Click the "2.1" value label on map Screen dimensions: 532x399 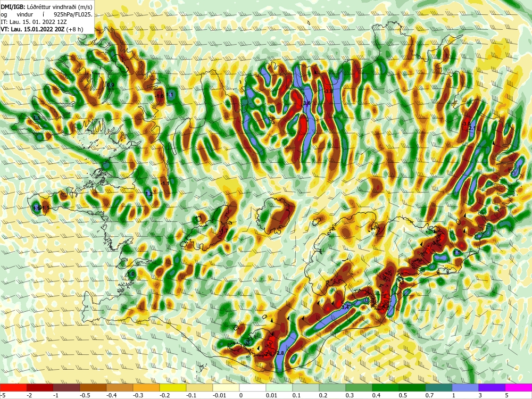pyautogui.click(x=472, y=128)
